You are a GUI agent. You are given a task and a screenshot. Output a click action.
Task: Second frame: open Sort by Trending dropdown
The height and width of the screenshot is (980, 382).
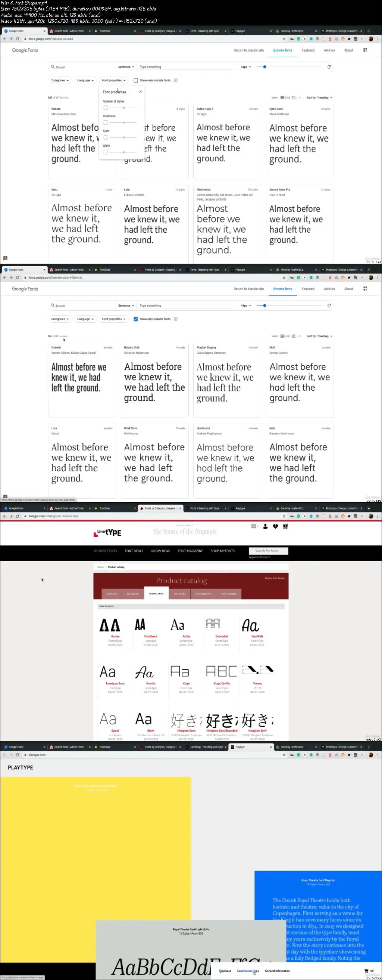click(319, 336)
